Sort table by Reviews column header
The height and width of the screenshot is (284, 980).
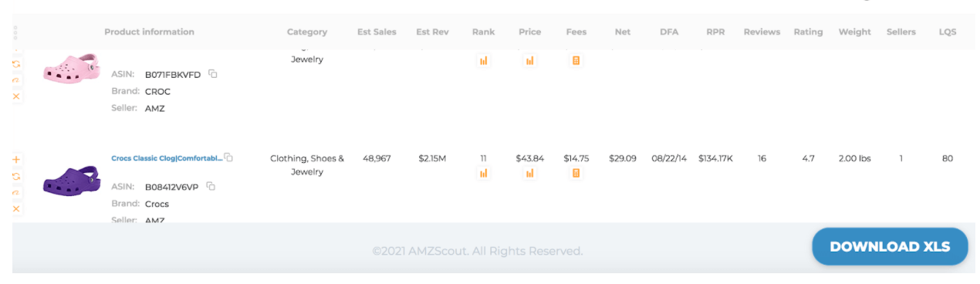[762, 32]
